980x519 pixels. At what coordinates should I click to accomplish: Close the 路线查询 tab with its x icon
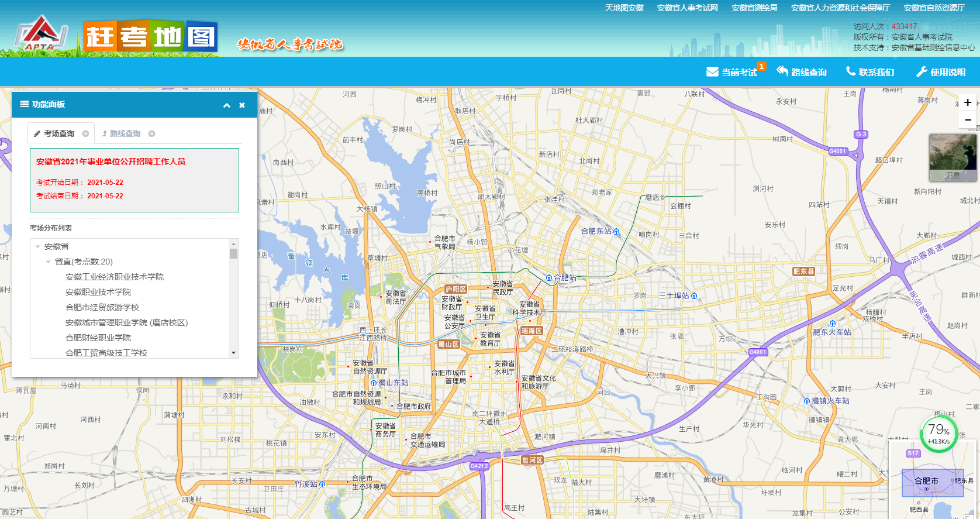[x=151, y=133]
